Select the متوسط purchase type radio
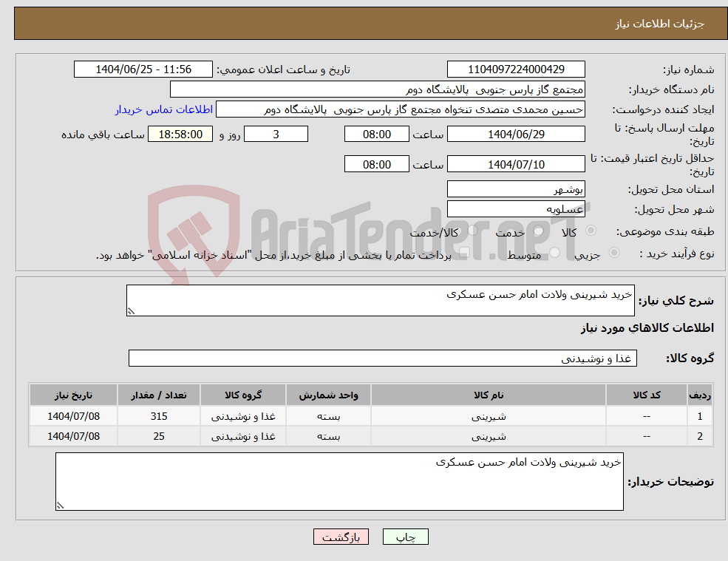This screenshot has width=728, height=561. [554, 253]
